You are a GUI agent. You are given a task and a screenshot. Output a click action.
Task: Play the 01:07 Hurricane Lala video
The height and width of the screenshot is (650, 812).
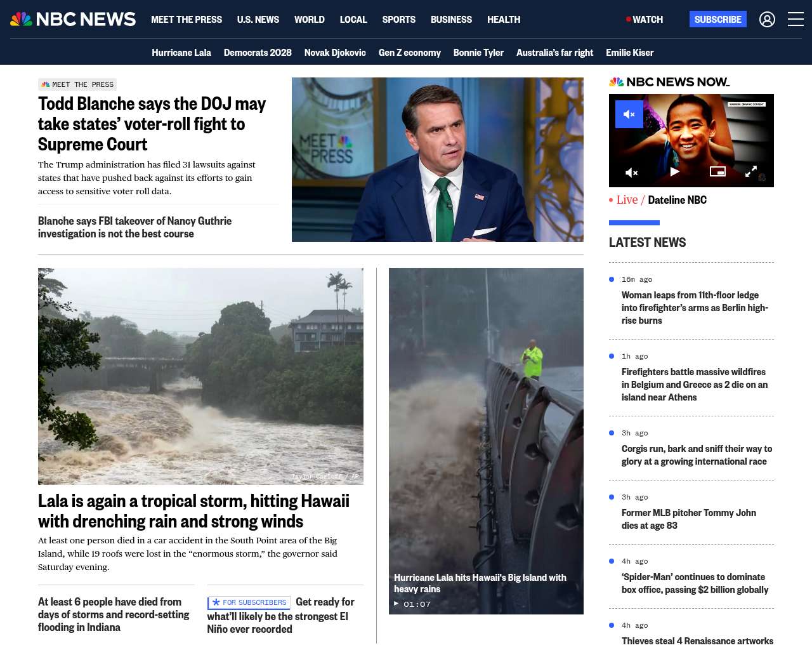click(412, 604)
